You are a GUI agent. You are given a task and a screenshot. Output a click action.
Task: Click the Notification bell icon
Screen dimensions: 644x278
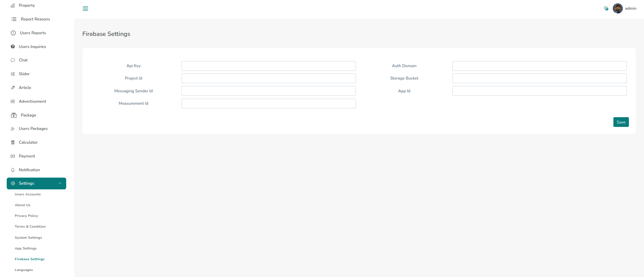(13, 170)
